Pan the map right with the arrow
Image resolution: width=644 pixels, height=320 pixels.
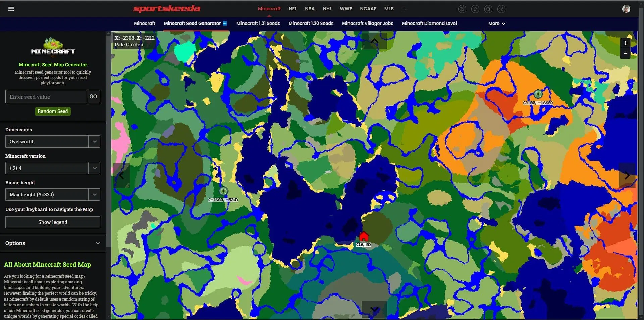(627, 175)
